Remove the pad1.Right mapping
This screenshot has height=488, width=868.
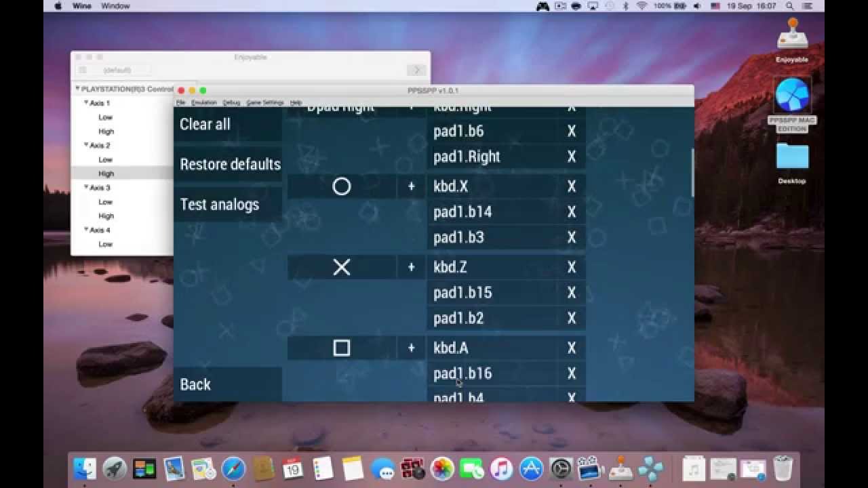coord(572,157)
